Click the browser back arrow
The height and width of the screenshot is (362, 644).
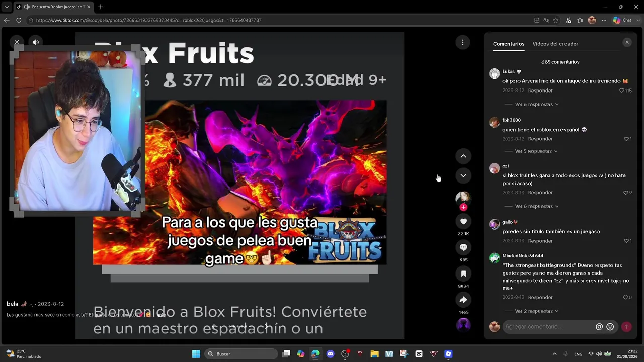(7, 20)
